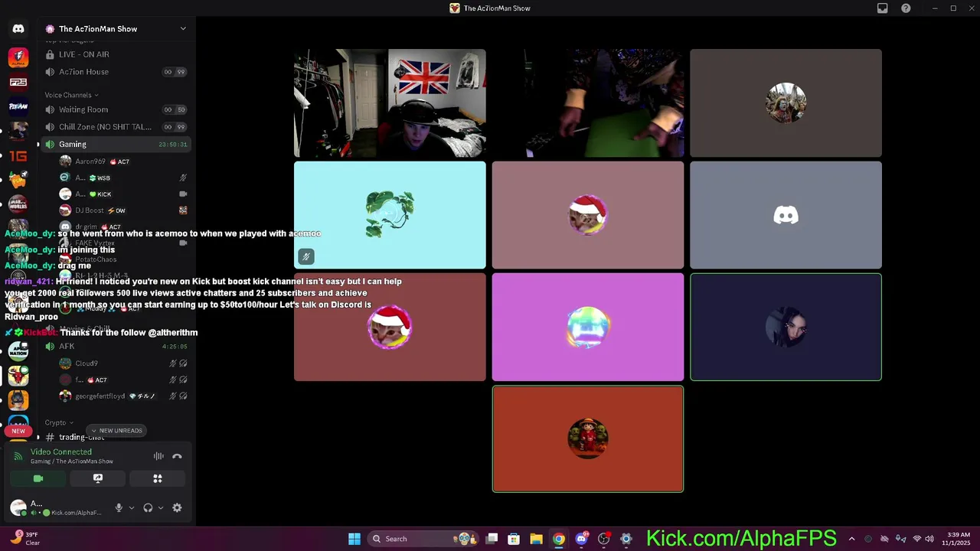Viewport: 980px width, 551px height.
Task: Click the Windows Start button
Action: (x=354, y=539)
